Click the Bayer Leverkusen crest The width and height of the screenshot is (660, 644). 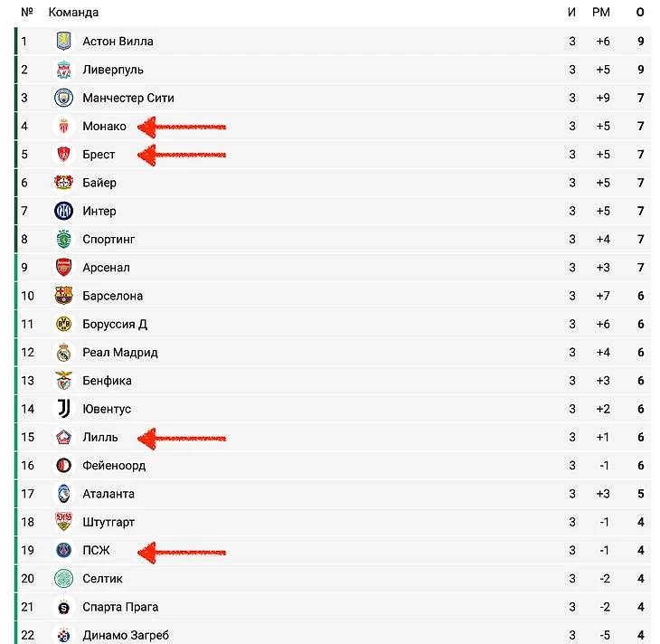(x=63, y=183)
